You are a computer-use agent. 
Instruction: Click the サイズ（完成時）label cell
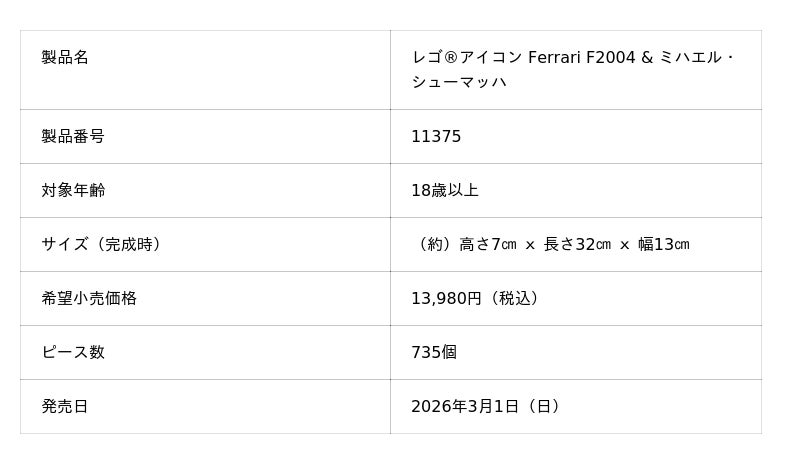[x=101, y=244]
